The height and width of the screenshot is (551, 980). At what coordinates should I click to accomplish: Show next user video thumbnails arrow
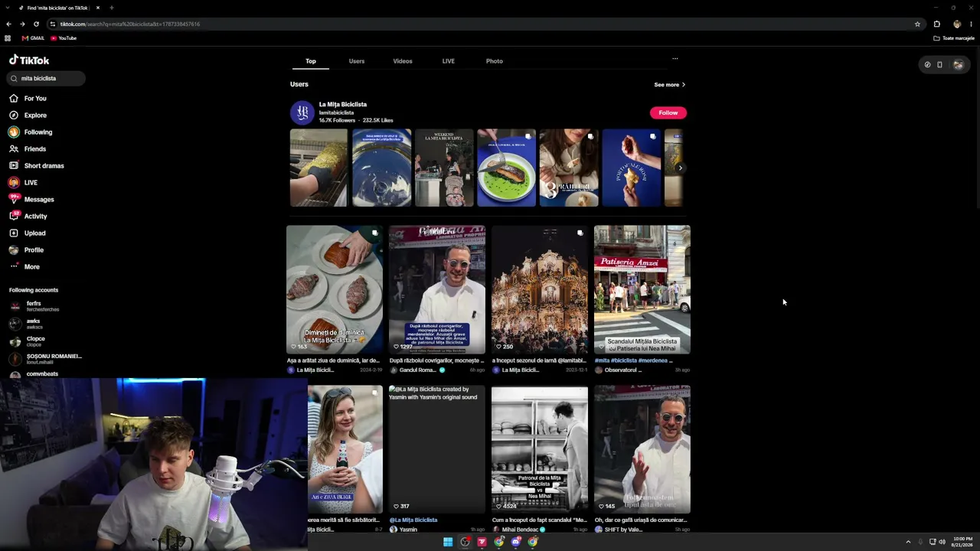[x=680, y=168]
